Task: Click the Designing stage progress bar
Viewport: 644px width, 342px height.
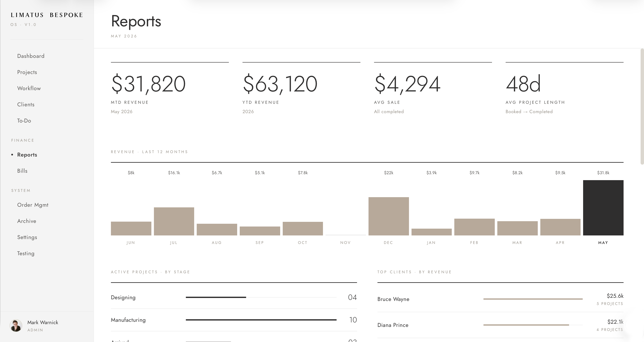Action: pos(261,297)
